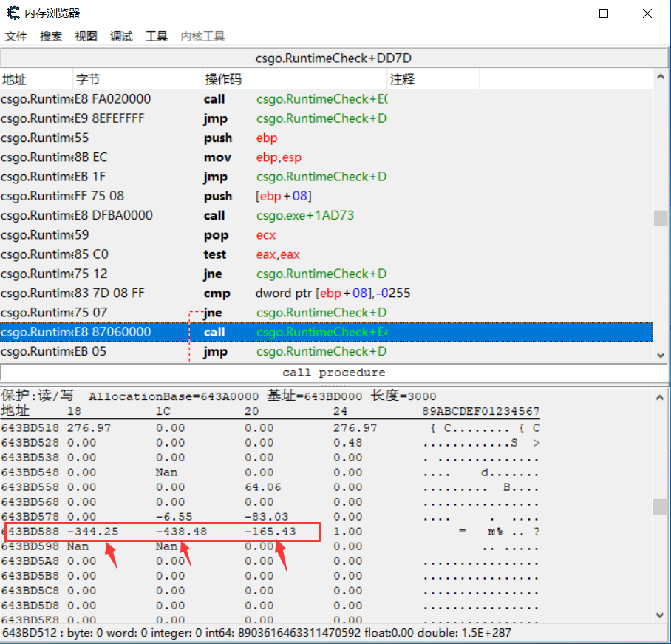Select the jmp E9 8EFEFFFF row
The height and width of the screenshot is (644, 671).
tap(327, 118)
